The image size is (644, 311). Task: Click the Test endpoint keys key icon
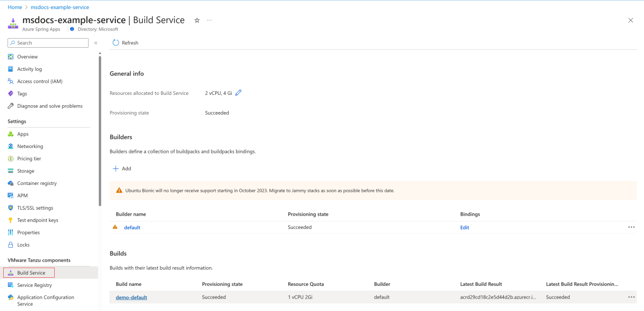tap(11, 220)
